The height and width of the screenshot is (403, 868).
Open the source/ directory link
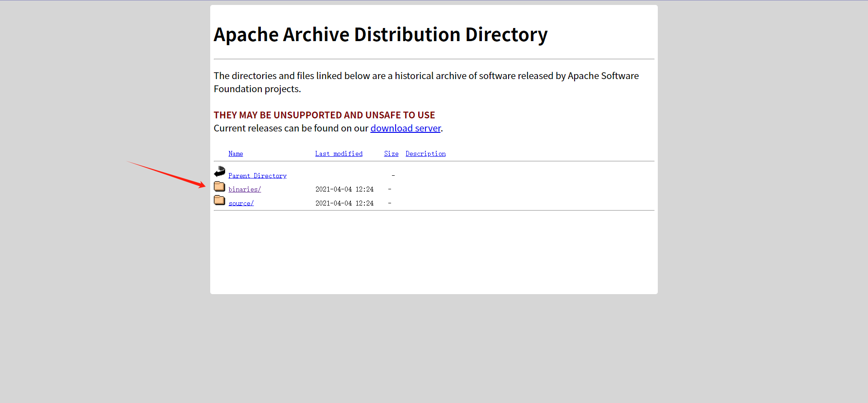pos(241,203)
